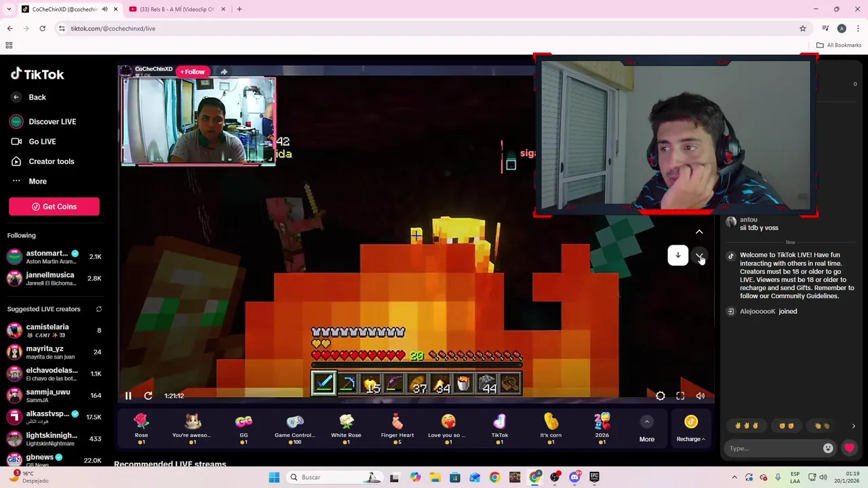
Task: Send the White Rose gift
Action: (x=346, y=429)
